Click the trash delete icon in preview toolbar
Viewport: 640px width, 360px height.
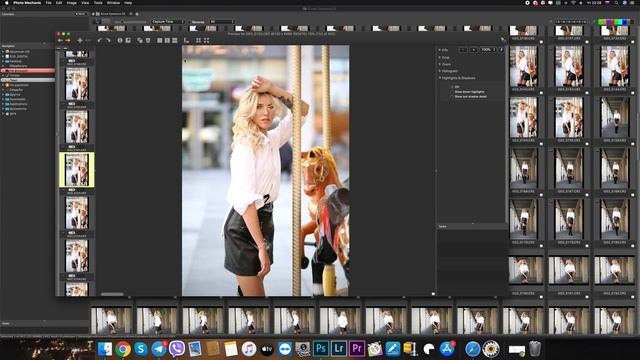pos(148,40)
